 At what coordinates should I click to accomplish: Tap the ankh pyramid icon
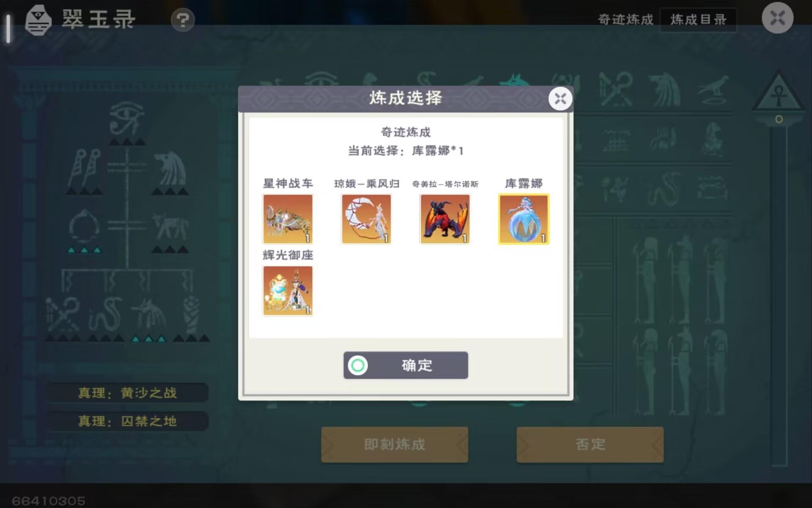pyautogui.click(x=778, y=92)
